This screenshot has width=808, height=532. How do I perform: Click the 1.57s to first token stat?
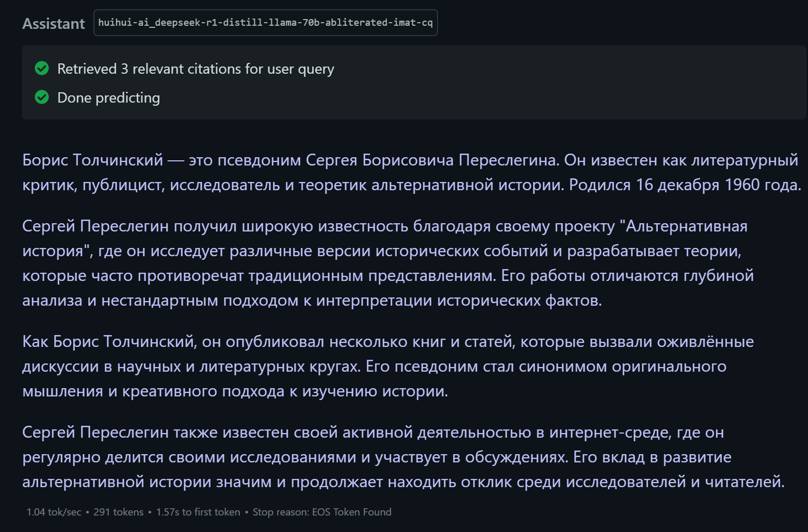pyautogui.click(x=198, y=512)
